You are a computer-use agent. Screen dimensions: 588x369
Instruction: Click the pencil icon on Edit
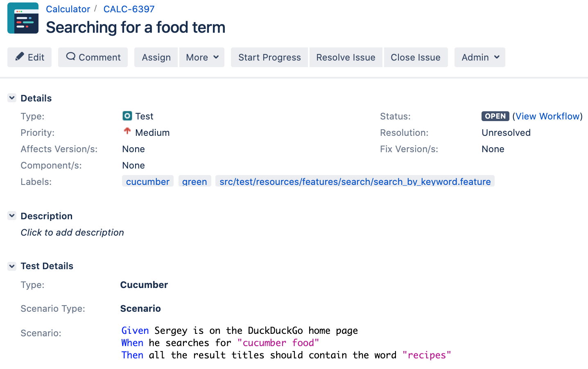click(x=20, y=56)
